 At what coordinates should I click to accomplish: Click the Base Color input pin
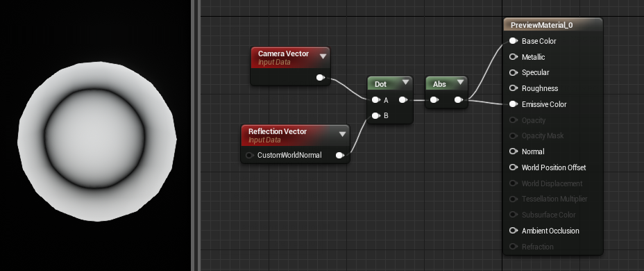(514, 41)
